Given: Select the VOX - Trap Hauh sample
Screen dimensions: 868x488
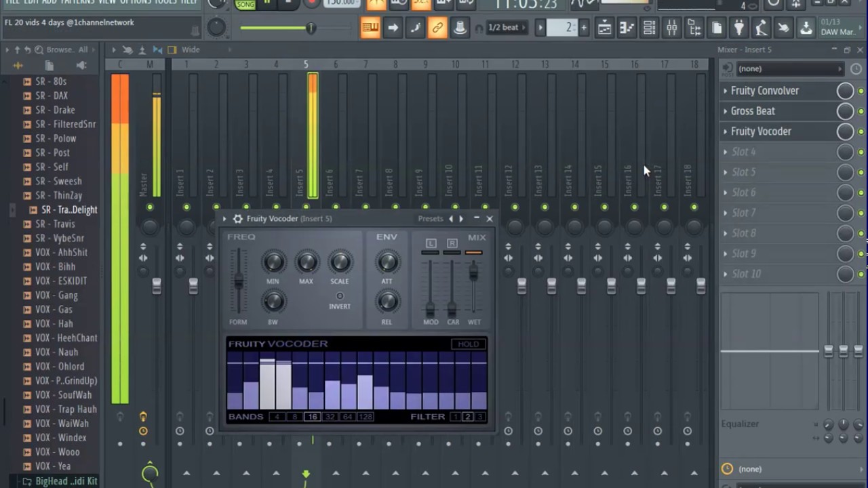Looking at the screenshot, I should (x=66, y=409).
